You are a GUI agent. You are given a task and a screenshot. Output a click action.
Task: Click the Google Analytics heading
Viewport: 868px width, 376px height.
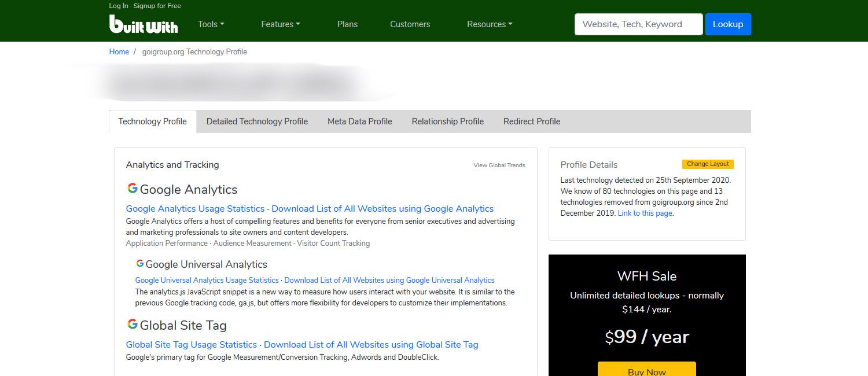click(189, 190)
